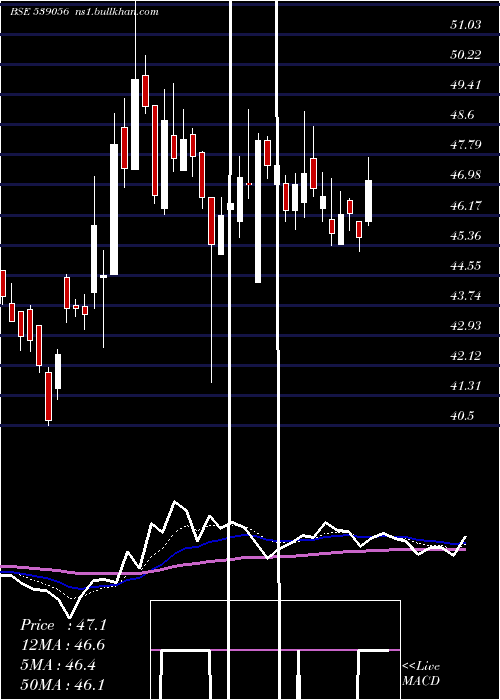Click the Price : 47.1 readout
Screen dimensions: 500x700
(x=63, y=625)
